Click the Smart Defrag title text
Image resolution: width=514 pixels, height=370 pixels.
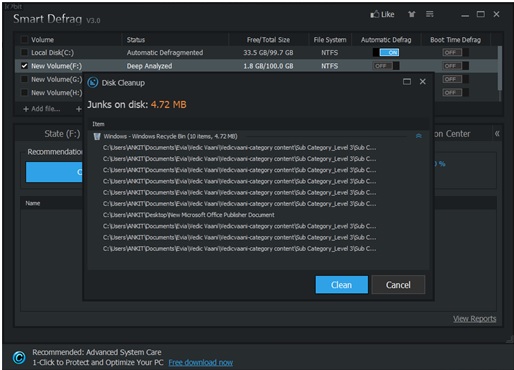tap(48, 19)
